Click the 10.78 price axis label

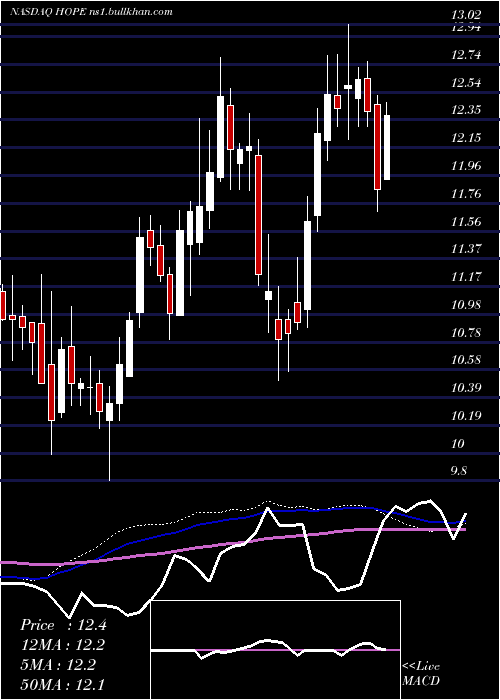(x=467, y=333)
